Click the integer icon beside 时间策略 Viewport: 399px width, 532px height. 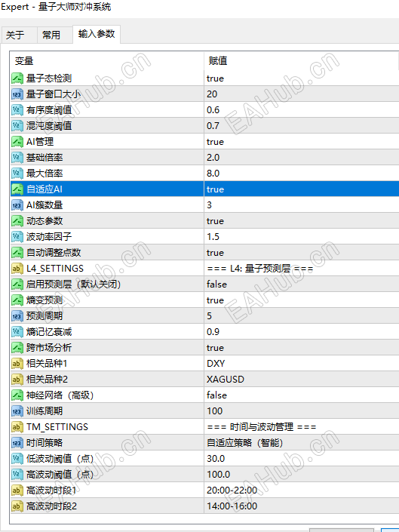[x=17, y=443]
